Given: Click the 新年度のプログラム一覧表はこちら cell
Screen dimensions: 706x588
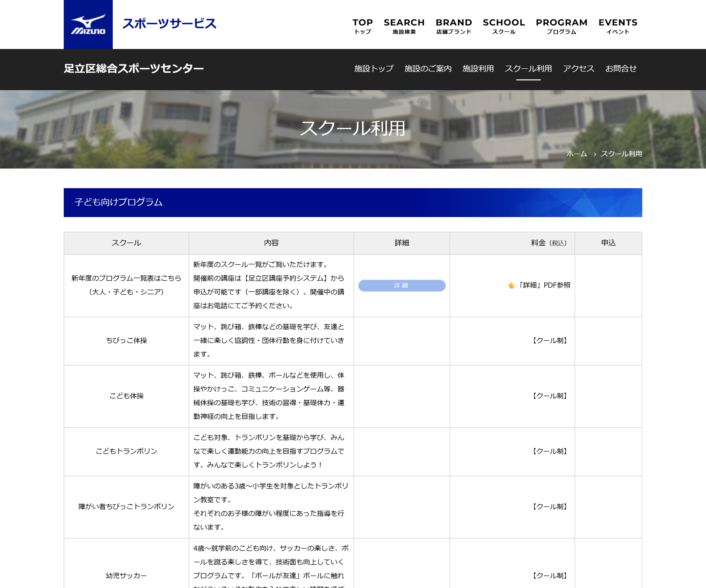Looking at the screenshot, I should click(x=126, y=285).
